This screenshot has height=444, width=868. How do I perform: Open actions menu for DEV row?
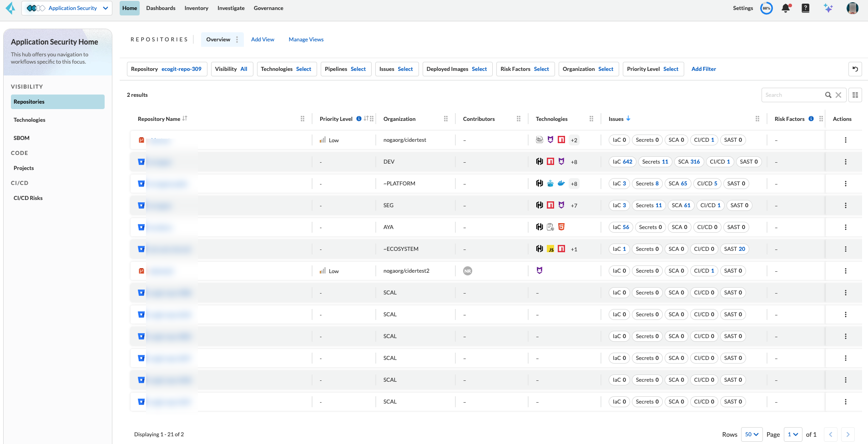(x=846, y=162)
